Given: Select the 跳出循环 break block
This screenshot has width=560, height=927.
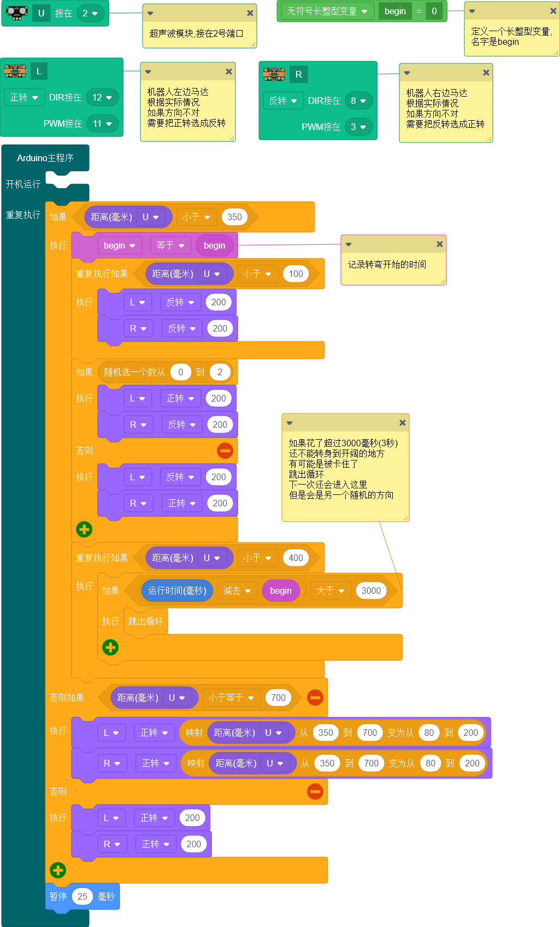Looking at the screenshot, I should click(x=145, y=621).
